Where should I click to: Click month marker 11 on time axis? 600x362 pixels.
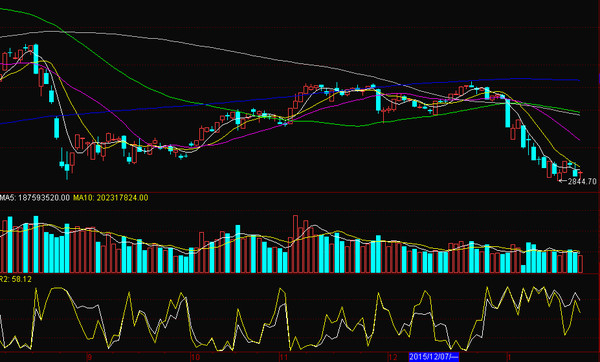tap(283, 357)
